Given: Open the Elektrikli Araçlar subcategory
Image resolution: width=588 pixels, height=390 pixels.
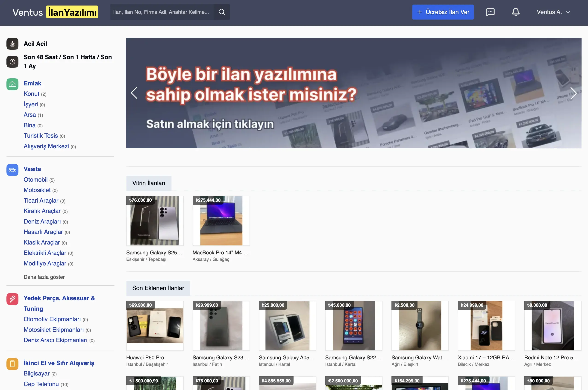Looking at the screenshot, I should point(45,253).
